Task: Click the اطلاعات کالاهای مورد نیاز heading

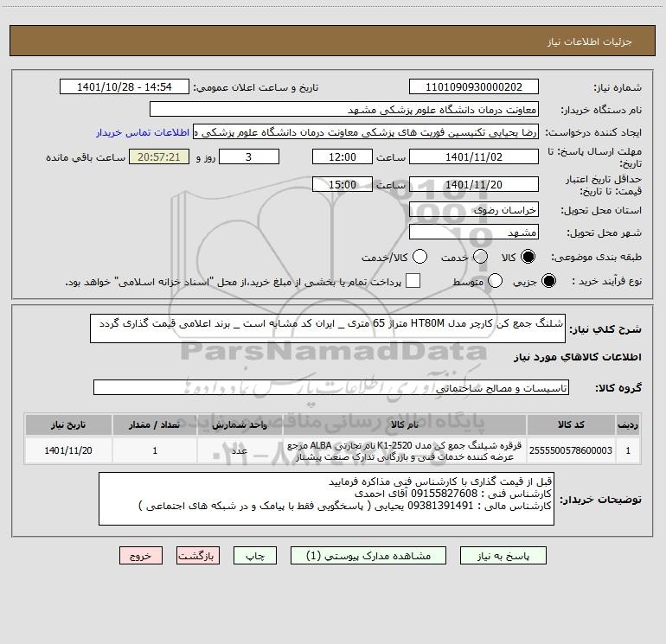Action: pos(577,357)
